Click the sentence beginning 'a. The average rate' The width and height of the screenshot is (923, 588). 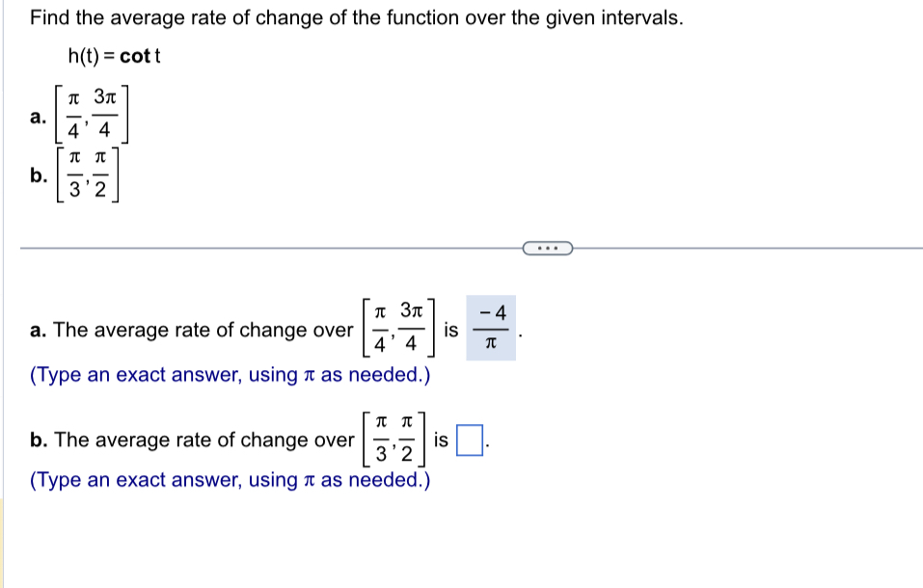click(x=187, y=330)
